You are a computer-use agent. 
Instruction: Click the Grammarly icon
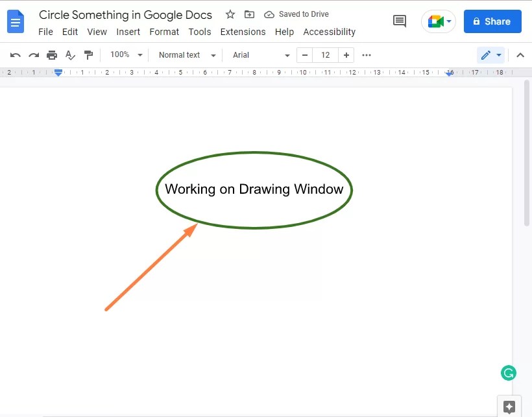509,373
